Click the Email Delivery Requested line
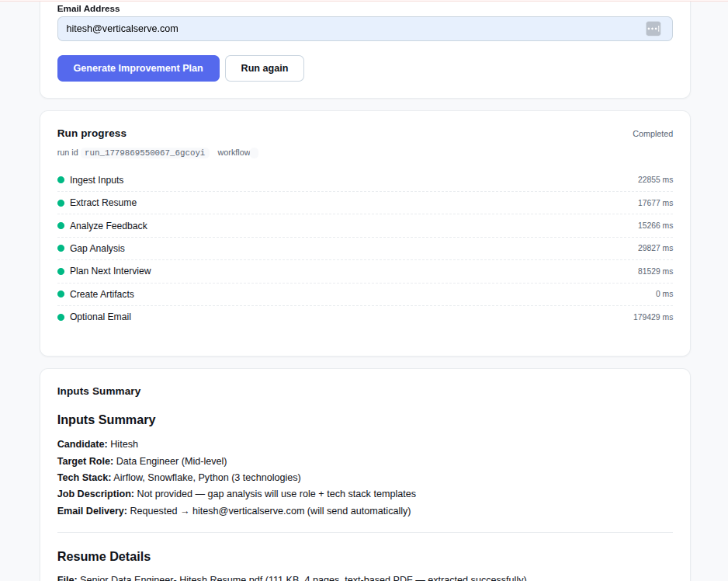The width and height of the screenshot is (728, 581). tap(234, 511)
